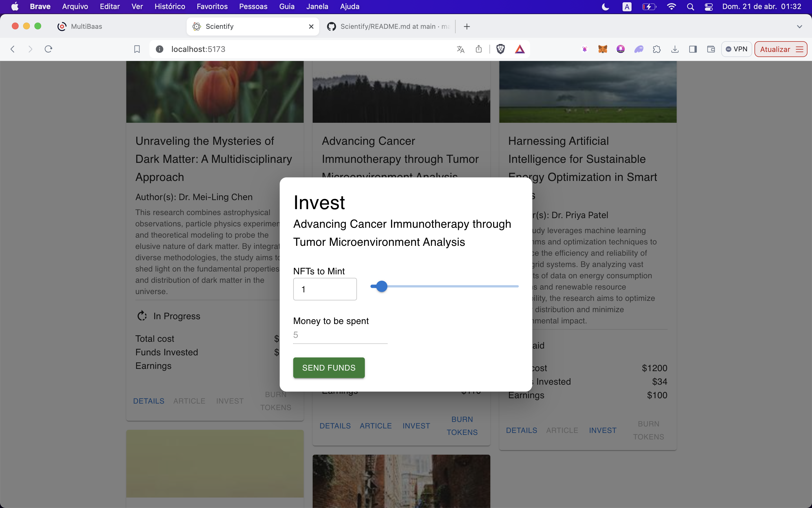The width and height of the screenshot is (812, 508).
Task: Open macOS Spotlight search icon
Action: (690, 7)
